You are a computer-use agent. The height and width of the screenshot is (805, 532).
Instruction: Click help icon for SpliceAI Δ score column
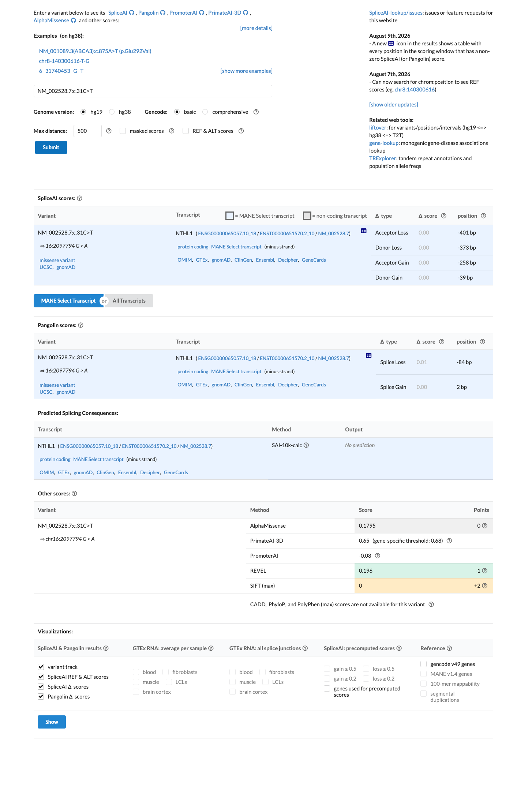443,216
